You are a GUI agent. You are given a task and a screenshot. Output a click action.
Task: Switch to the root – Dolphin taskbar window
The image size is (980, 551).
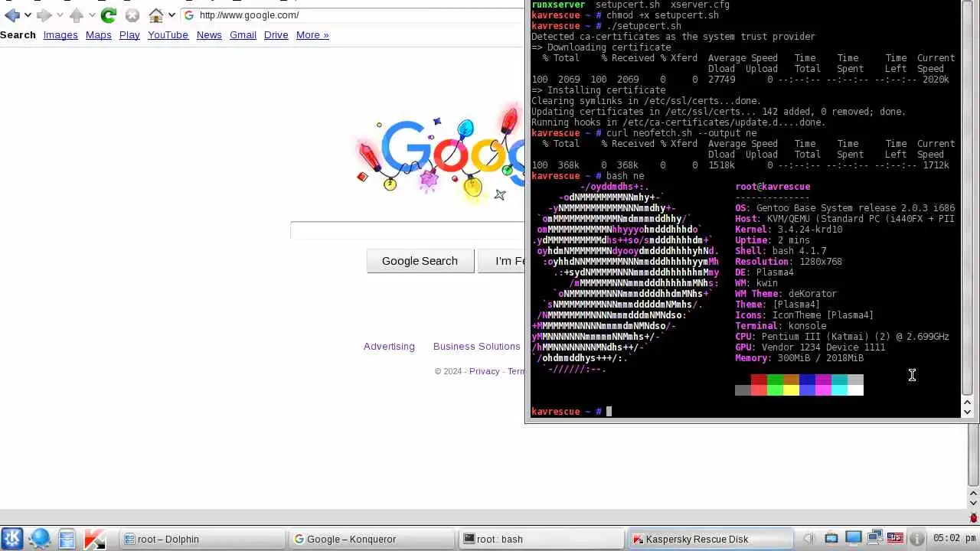(x=203, y=539)
